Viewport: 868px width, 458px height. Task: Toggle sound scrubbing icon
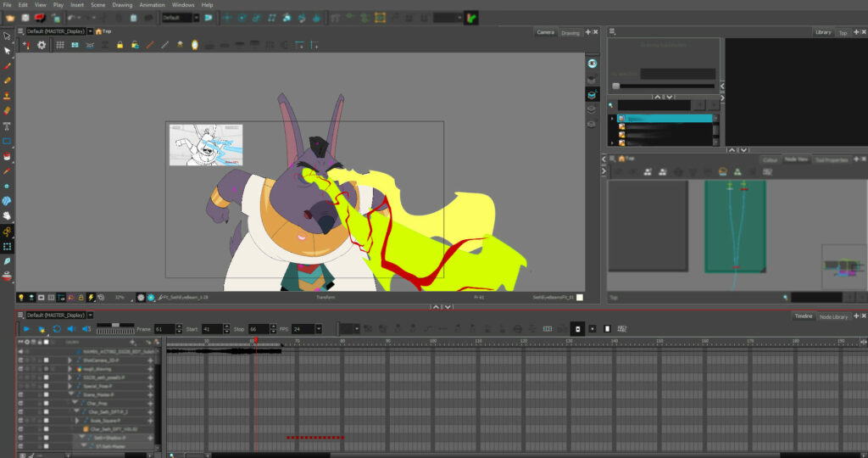point(86,330)
